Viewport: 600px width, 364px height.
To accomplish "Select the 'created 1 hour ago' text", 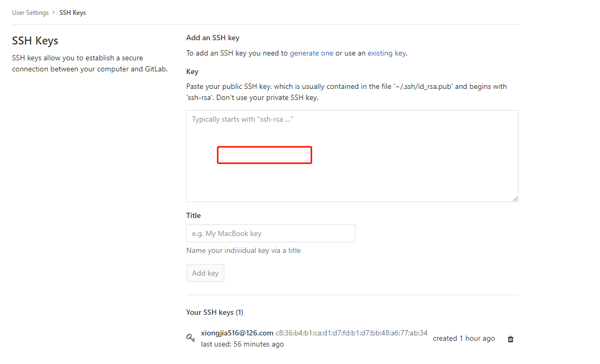I will (x=464, y=339).
